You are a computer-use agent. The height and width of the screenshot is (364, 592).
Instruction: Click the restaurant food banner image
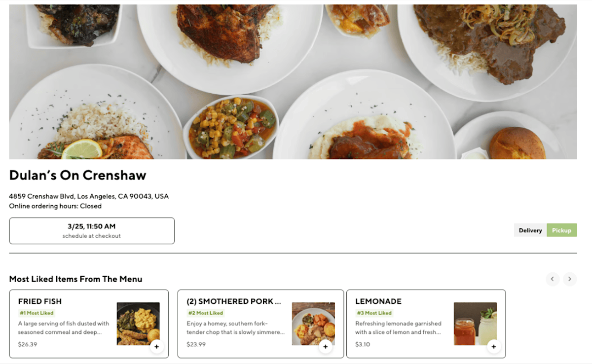(293, 82)
